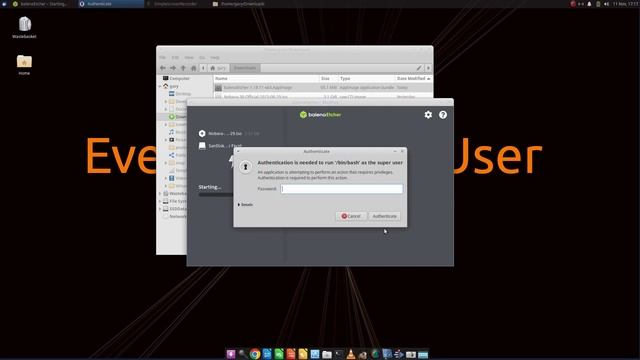Go forward in file manager toolbar
The width and height of the screenshot is (640, 360).
click(x=173, y=68)
